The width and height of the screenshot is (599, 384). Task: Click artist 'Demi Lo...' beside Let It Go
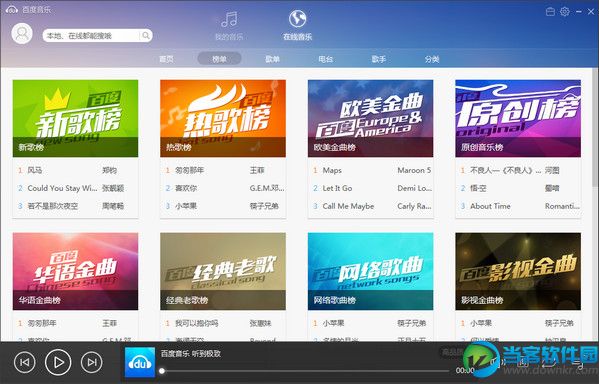pos(414,188)
